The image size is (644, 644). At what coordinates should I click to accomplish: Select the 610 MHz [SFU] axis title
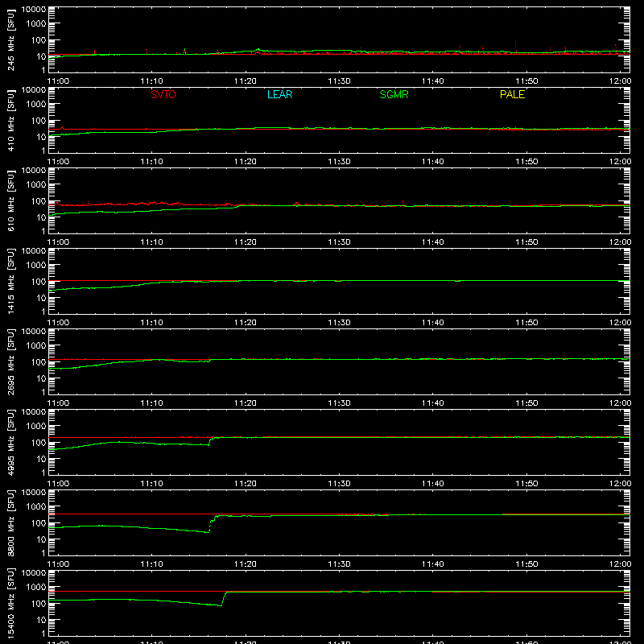pos(10,200)
